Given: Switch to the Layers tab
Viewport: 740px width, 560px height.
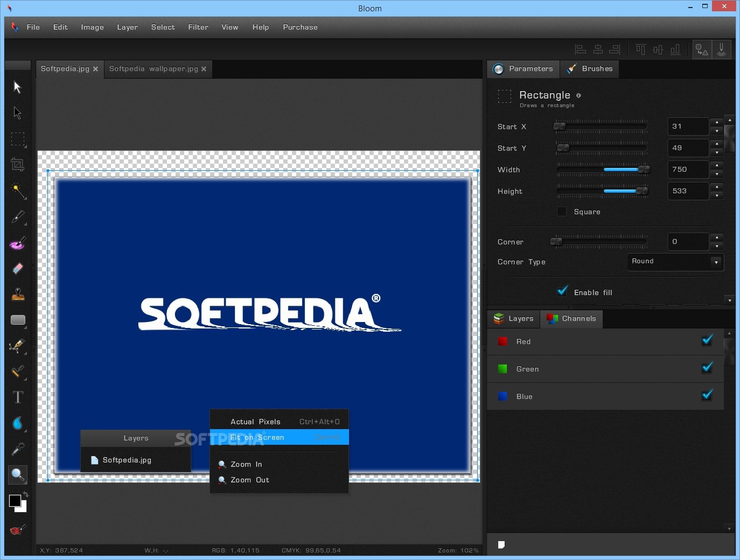Looking at the screenshot, I should (x=514, y=319).
